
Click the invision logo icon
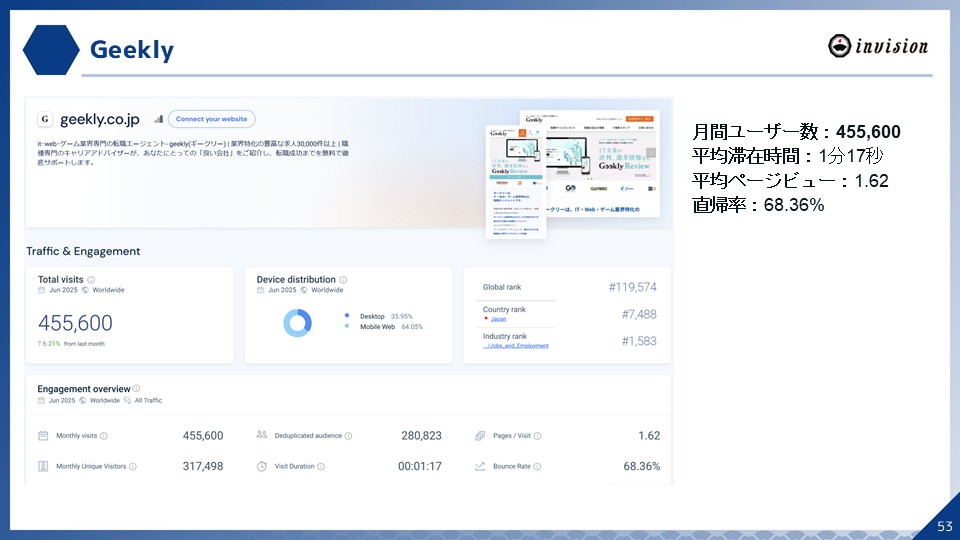(x=839, y=46)
